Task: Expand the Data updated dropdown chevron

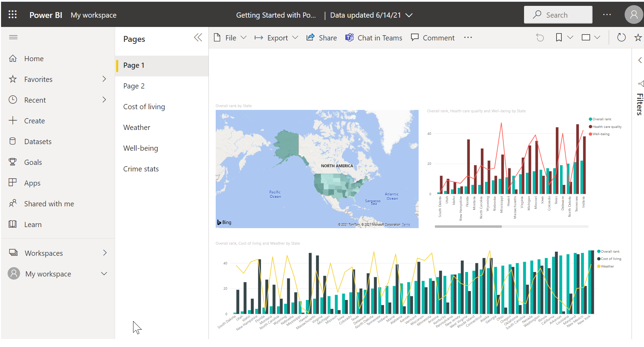Action: [409, 15]
